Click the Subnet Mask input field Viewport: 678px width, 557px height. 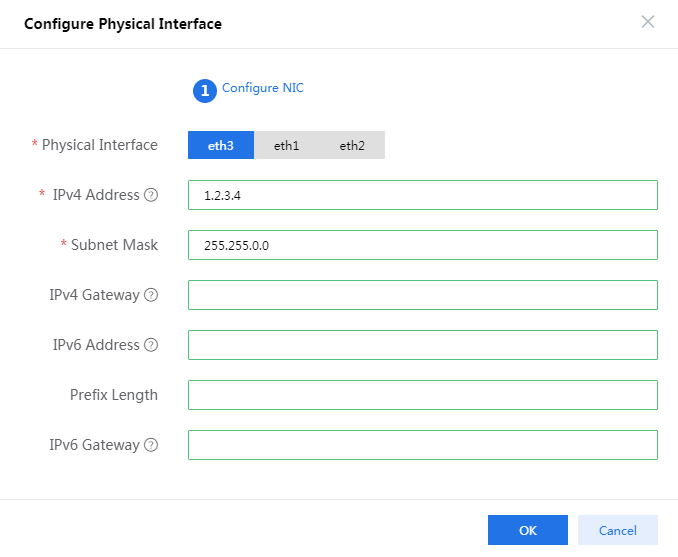click(x=422, y=245)
